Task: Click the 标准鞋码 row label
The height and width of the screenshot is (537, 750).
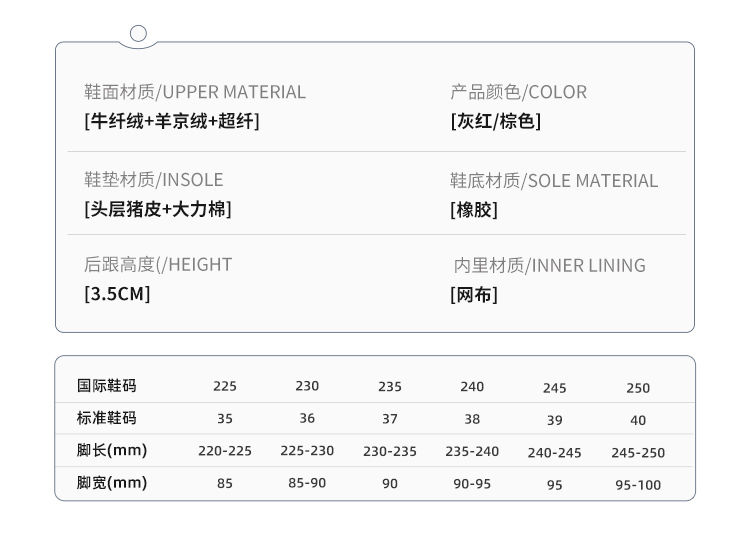Action: click(x=106, y=418)
